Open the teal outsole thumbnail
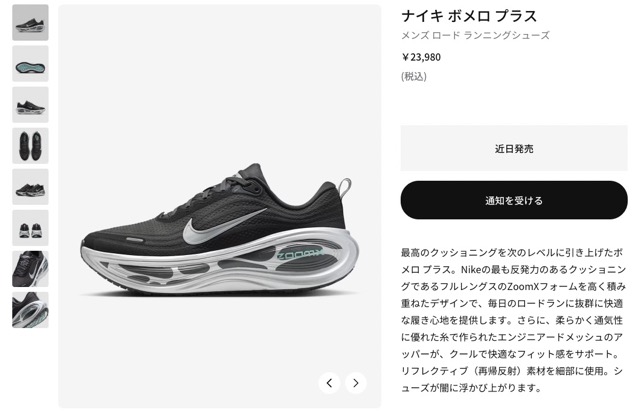Image resolution: width=640 pixels, height=414 pixels. click(x=30, y=64)
